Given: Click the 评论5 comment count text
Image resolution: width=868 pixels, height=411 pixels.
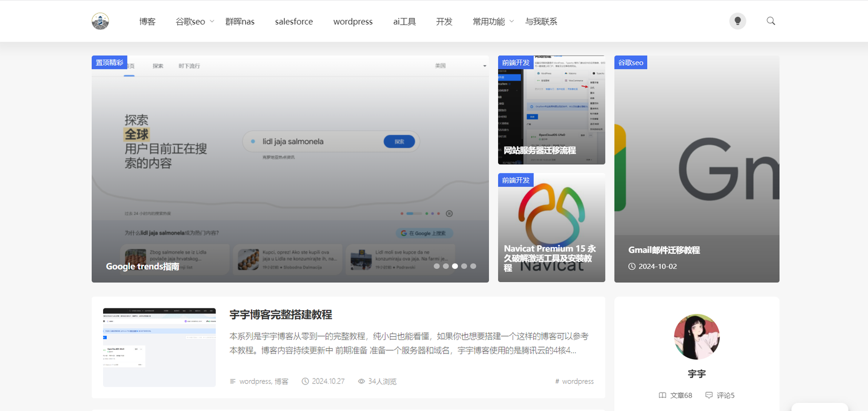Looking at the screenshot, I should 726,395.
